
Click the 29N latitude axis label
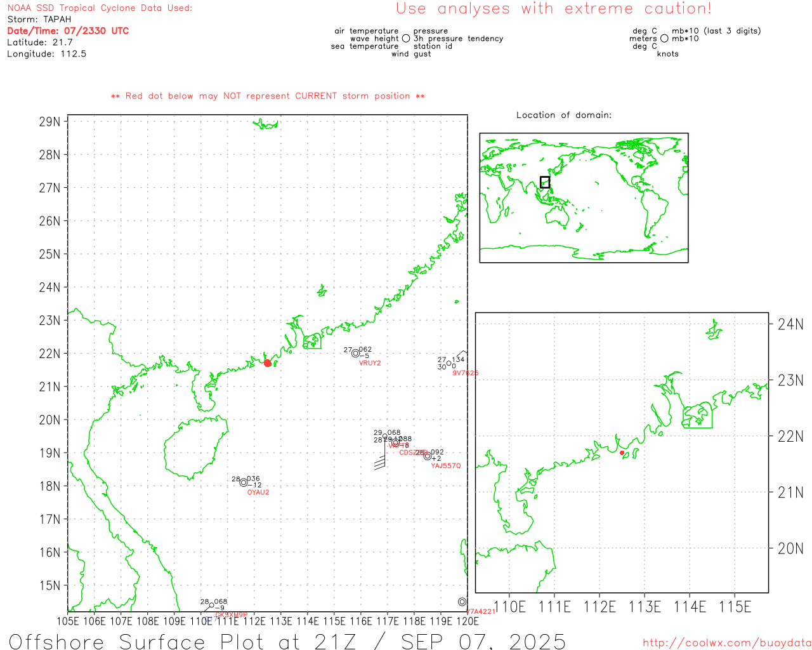50,122
